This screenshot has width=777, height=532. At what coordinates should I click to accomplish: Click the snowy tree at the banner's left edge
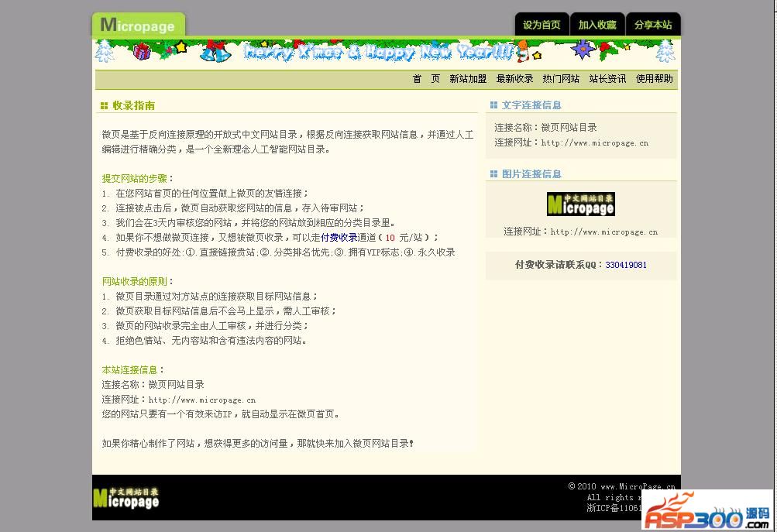click(104, 53)
